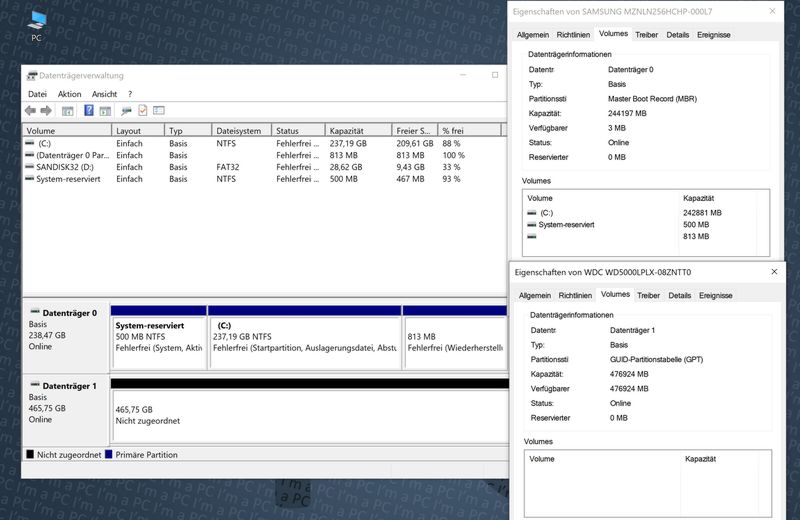Select (C:) volume icon in SAMSUNG properties list

(532, 213)
